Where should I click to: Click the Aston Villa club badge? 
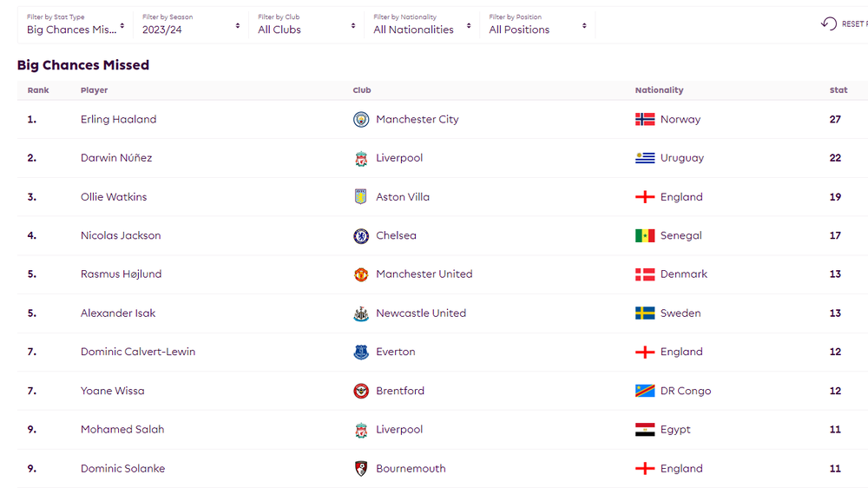(361, 196)
